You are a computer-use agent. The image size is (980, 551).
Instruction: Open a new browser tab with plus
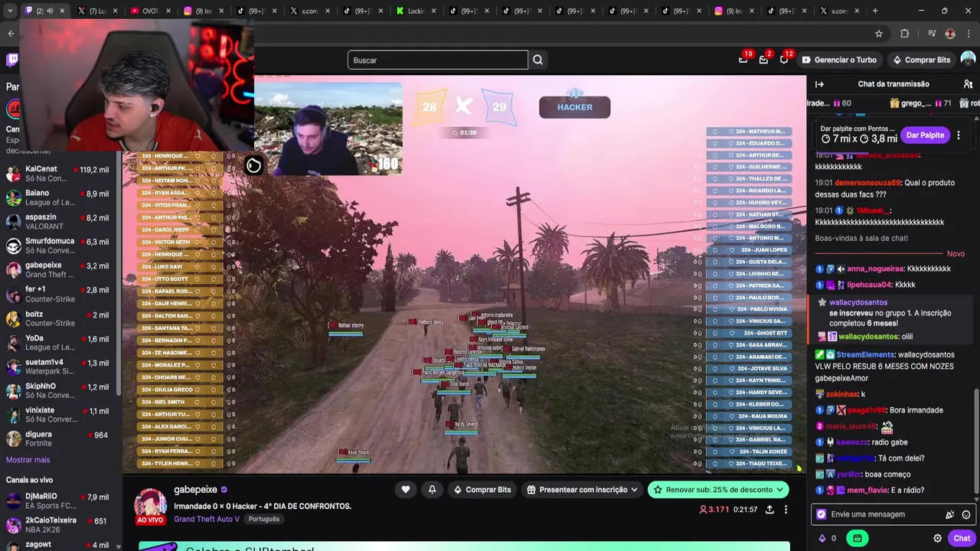point(875,11)
